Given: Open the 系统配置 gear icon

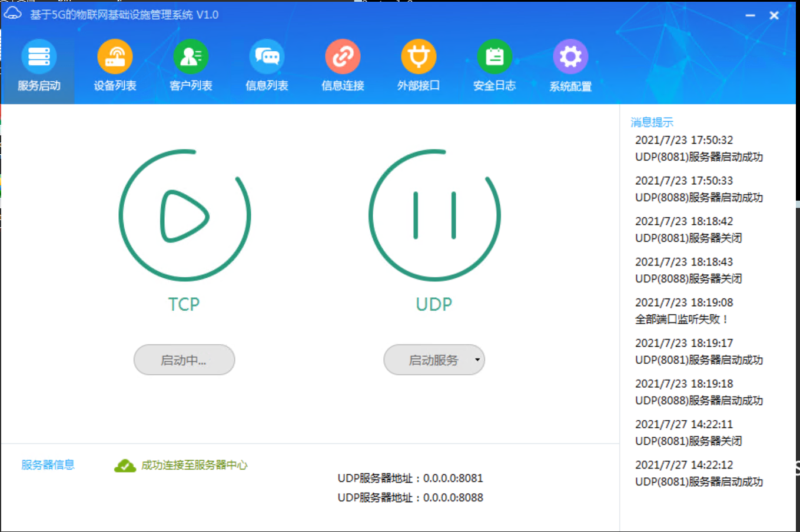Looking at the screenshot, I should click(x=570, y=57).
